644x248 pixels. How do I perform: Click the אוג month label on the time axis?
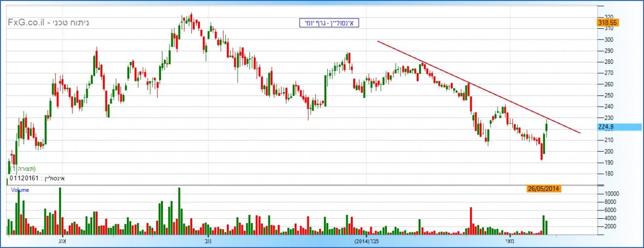coord(62,241)
